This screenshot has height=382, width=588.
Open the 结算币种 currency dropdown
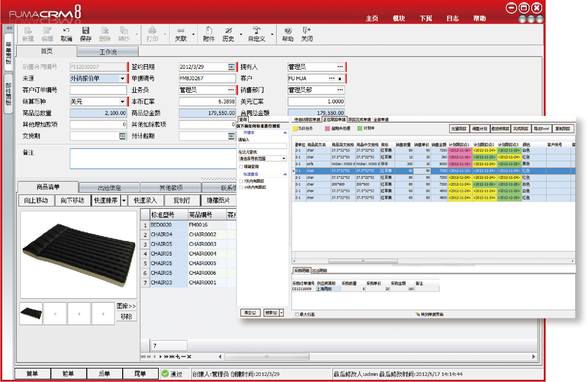(123, 102)
